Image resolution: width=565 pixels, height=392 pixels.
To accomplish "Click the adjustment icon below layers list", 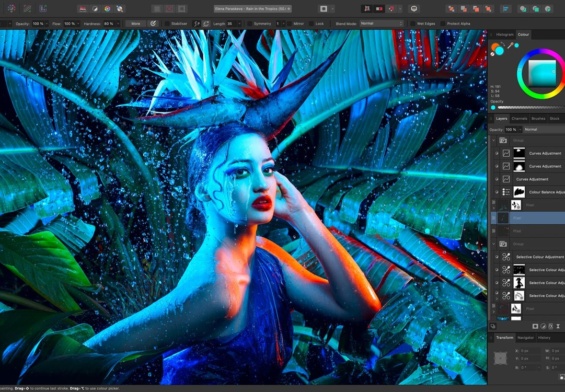I will click(543, 326).
